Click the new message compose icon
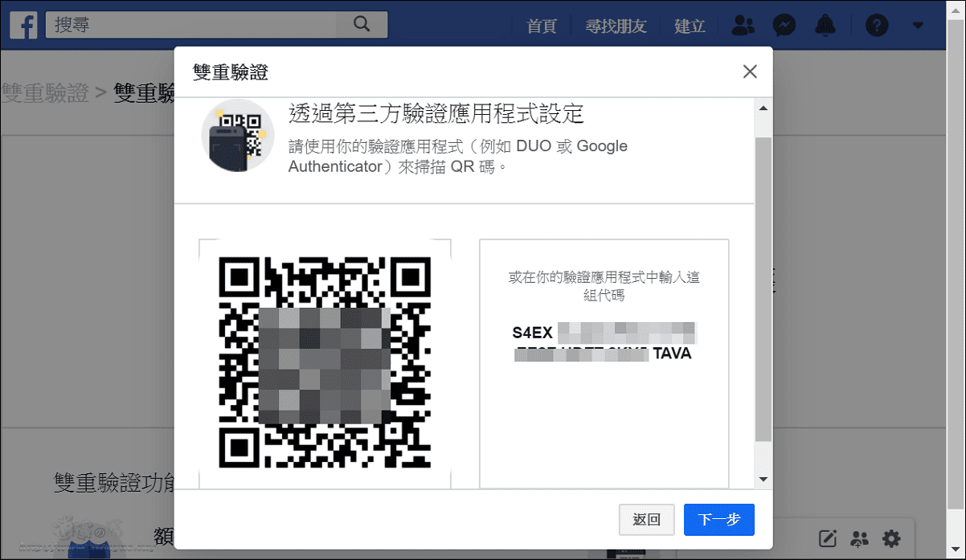 pos(829,538)
